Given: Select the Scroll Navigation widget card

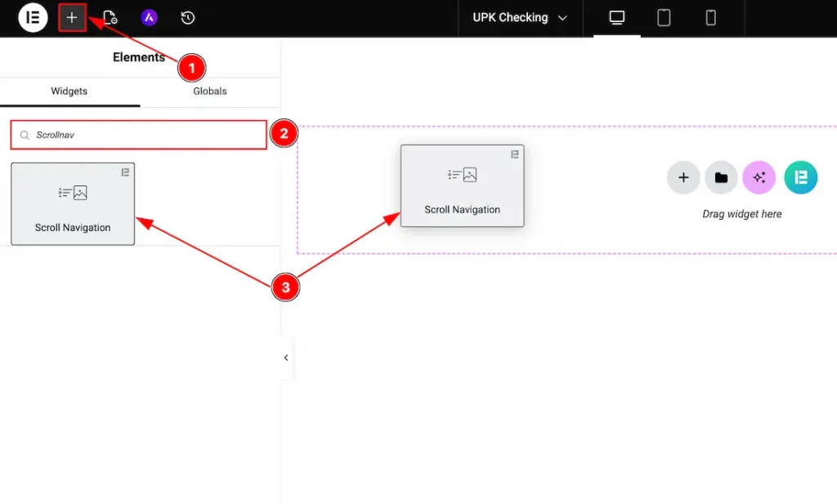Looking at the screenshot, I should click(x=72, y=203).
